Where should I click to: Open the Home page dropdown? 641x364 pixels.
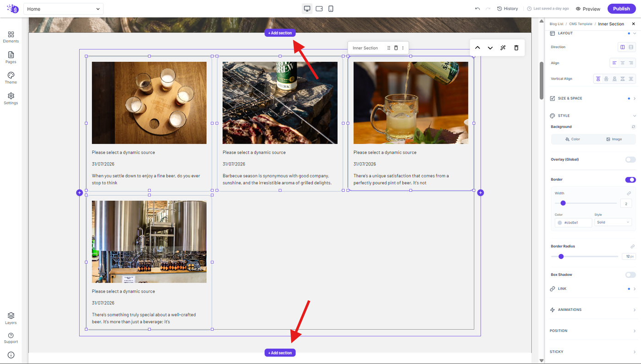click(x=64, y=9)
